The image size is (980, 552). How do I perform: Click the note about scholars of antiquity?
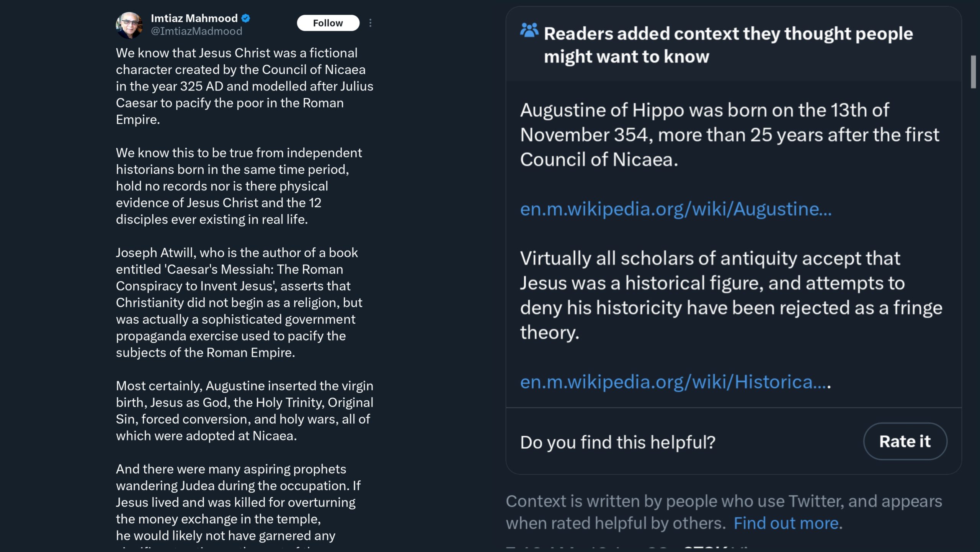[731, 295]
